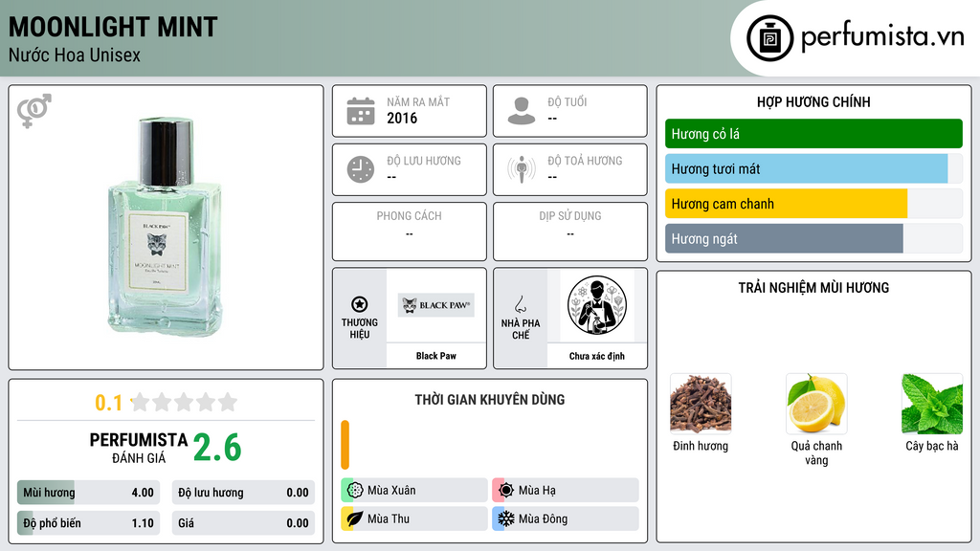Viewport: 980px width, 551px height.
Task: Click the TRẢI NGHIỆM MÙI HƯƠNG heading
Action: tap(813, 287)
